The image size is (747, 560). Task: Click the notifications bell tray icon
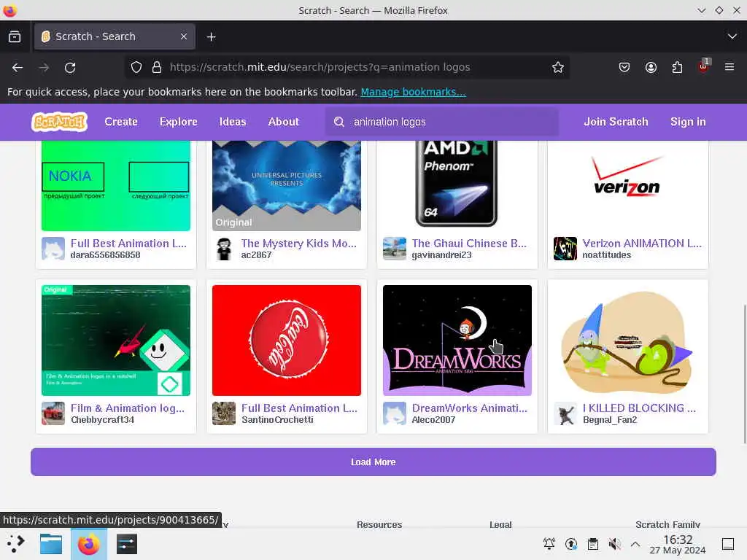[x=549, y=544]
